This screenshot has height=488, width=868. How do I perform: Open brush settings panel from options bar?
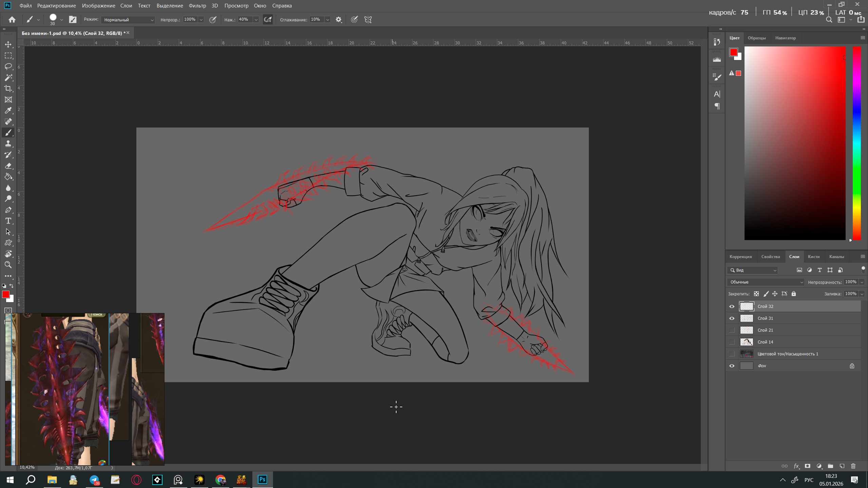(x=73, y=20)
